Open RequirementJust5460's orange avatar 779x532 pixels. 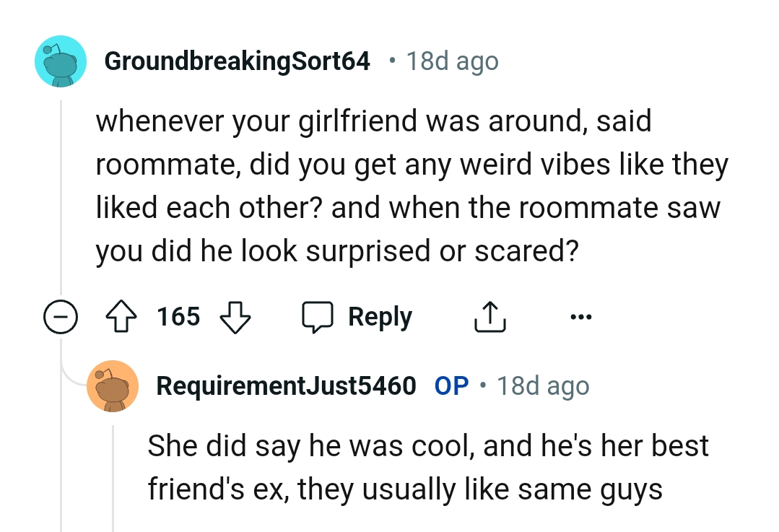coord(113,385)
